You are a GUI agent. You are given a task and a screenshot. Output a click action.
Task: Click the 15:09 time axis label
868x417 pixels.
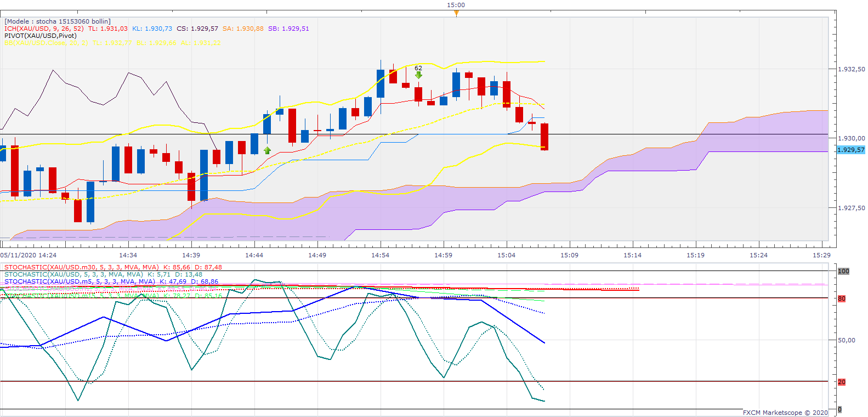[x=570, y=255]
